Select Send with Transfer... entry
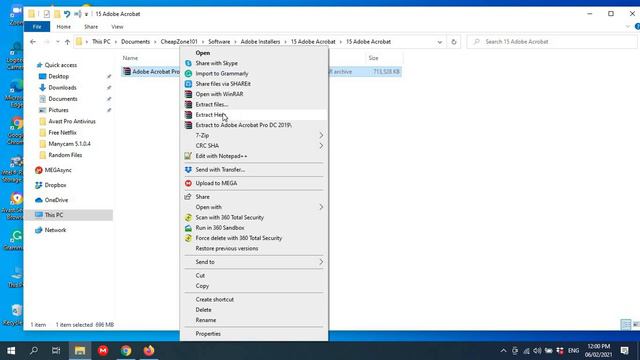Viewport: 640px width, 360px height. (x=254, y=169)
